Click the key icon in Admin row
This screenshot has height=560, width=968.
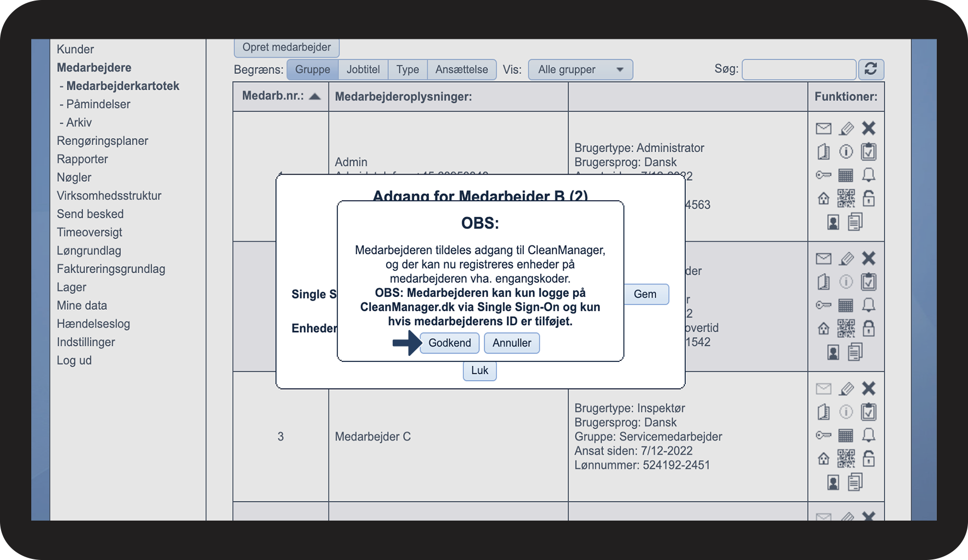pos(823,175)
